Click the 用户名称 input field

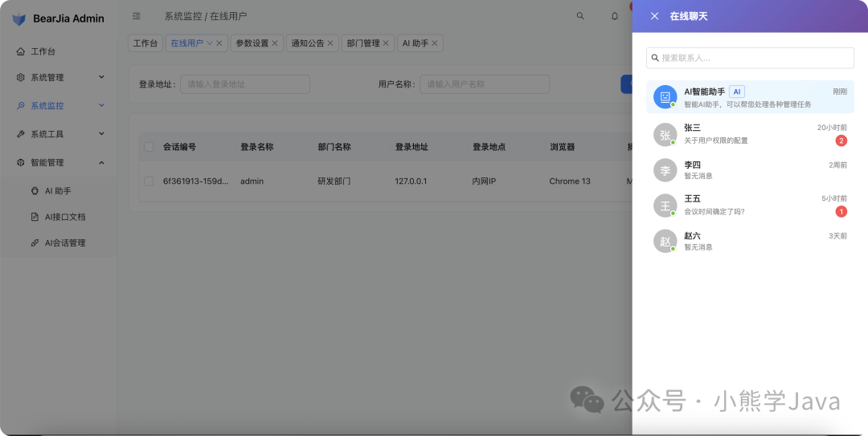485,84
